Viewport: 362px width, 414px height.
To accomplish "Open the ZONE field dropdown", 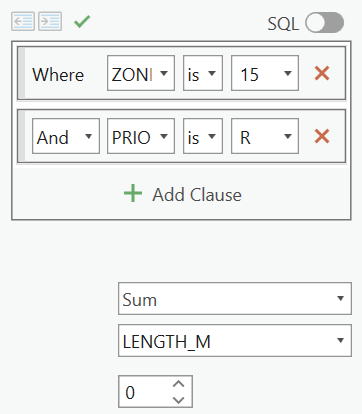I will click(141, 73).
